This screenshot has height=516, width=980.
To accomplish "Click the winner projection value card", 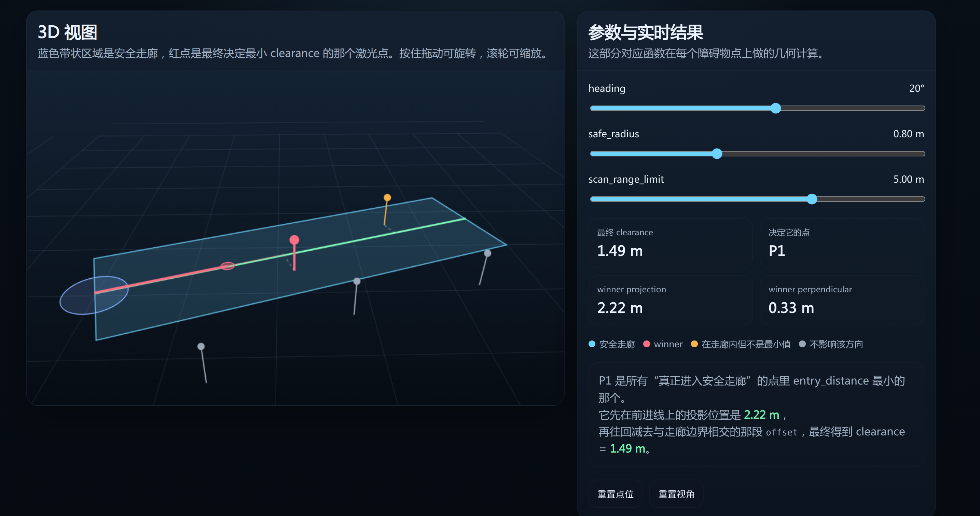I will tap(670, 301).
